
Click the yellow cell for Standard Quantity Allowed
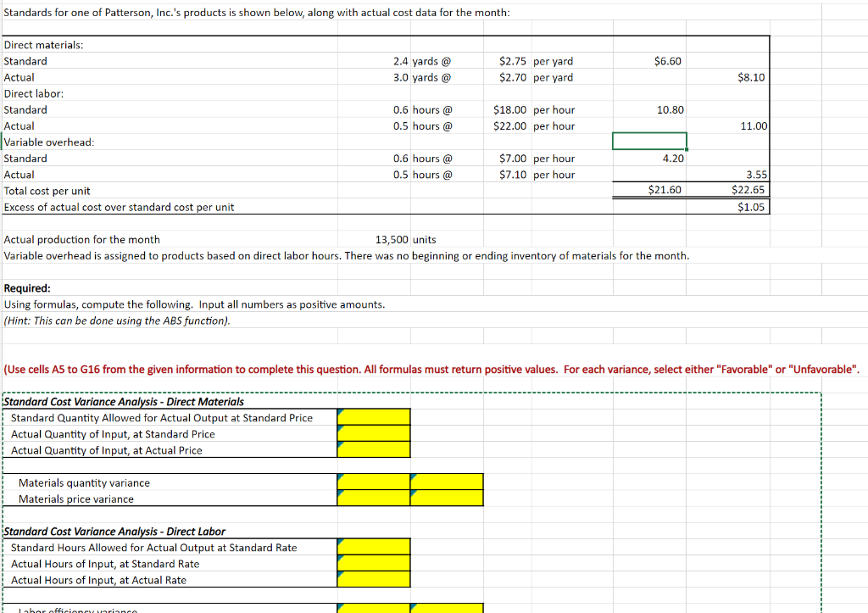(x=373, y=417)
